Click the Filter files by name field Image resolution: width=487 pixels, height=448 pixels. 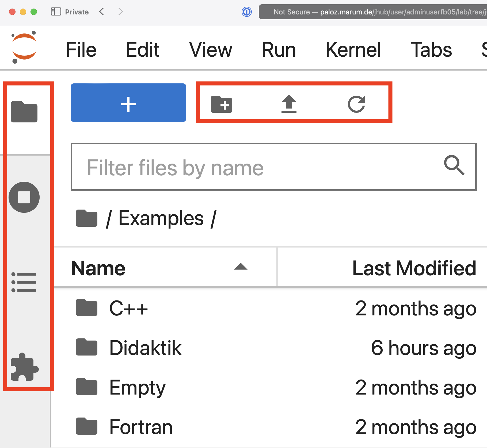point(273,167)
